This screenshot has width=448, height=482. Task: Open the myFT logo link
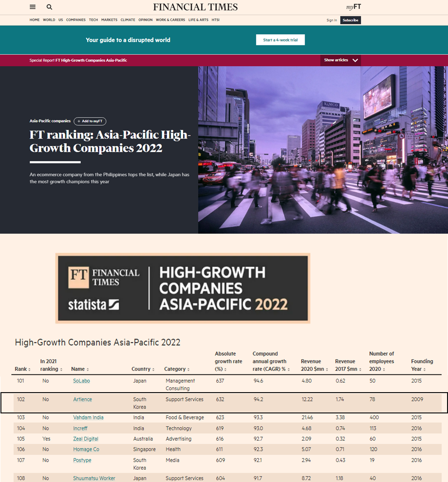coord(353,7)
